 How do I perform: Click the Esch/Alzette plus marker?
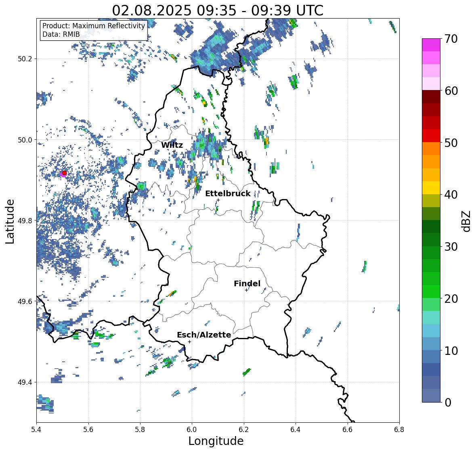pos(189,342)
